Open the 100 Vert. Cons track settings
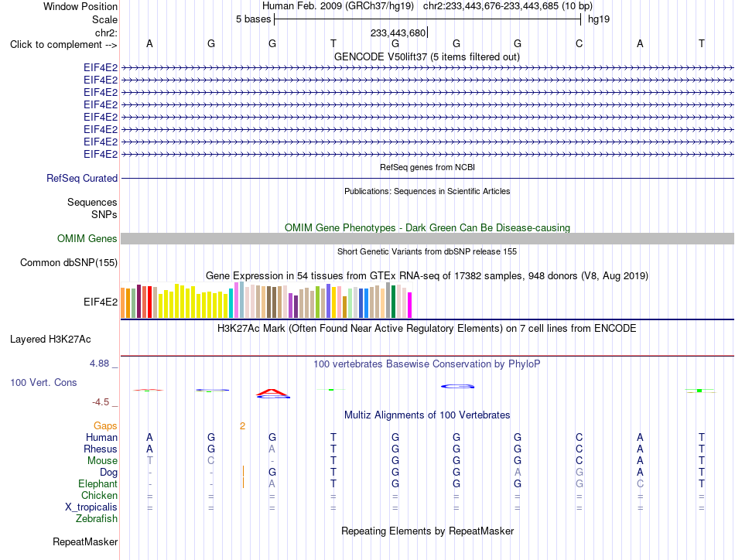Screen dimensions: 735x560 coord(43,382)
